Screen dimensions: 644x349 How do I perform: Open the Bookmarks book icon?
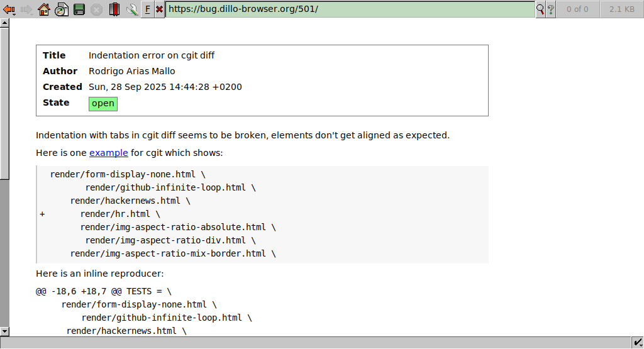pos(114,9)
